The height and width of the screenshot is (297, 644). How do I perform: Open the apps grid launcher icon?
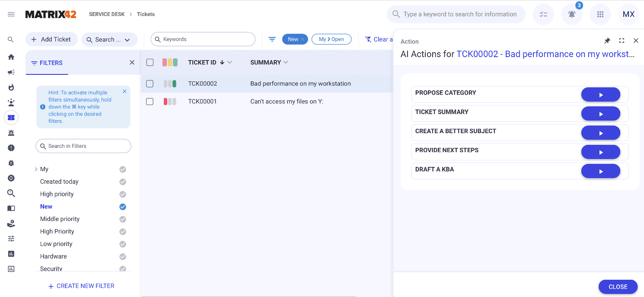pos(600,14)
